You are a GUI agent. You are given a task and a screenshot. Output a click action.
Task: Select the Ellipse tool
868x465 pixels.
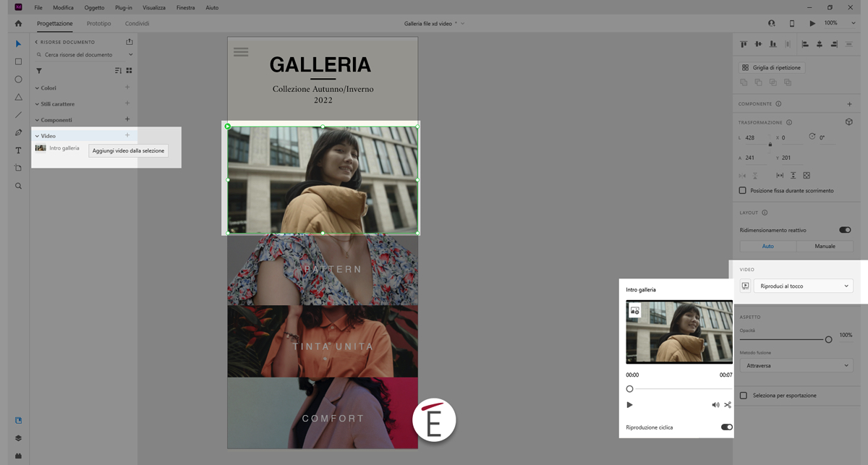tap(19, 80)
